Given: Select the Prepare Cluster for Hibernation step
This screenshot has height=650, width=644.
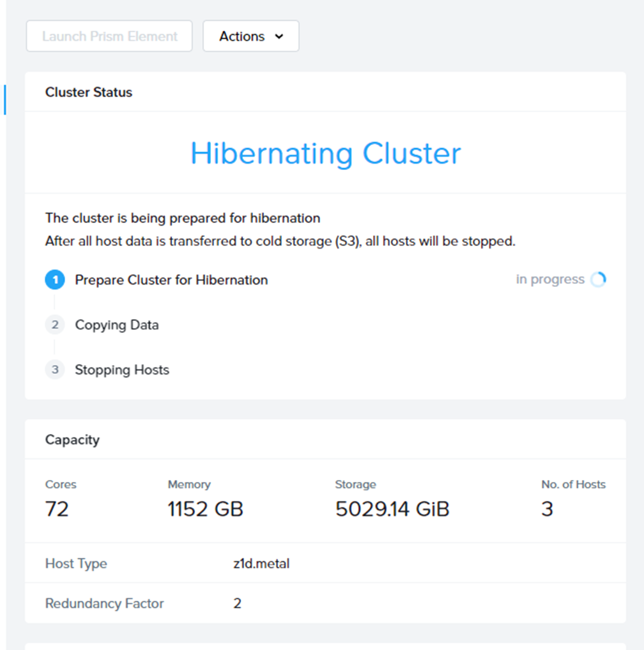Looking at the screenshot, I should click(171, 280).
